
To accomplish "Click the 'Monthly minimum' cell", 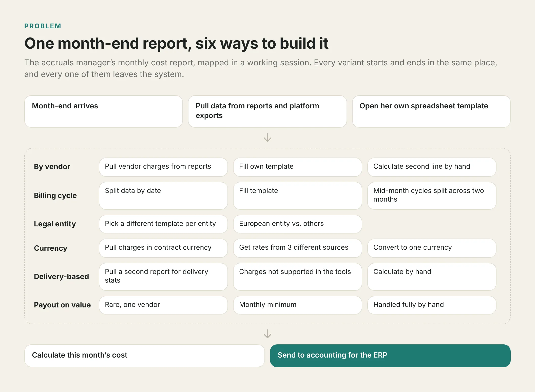I will (297, 305).
